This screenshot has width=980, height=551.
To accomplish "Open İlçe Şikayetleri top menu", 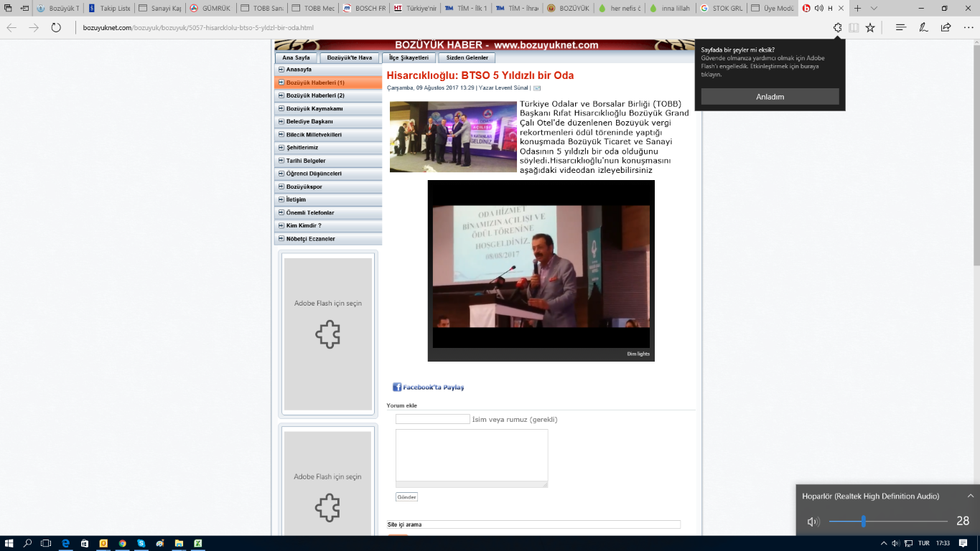I will point(409,57).
